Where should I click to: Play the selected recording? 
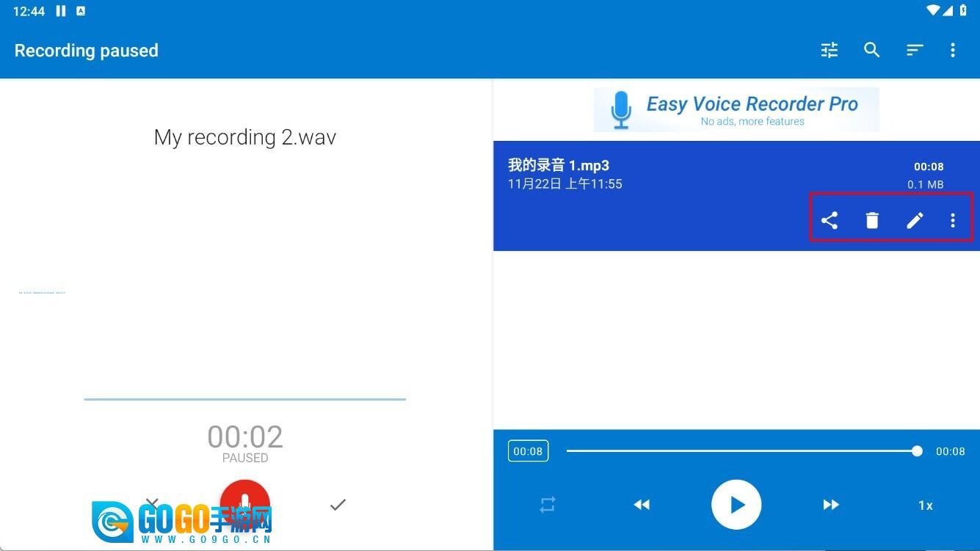tap(736, 505)
